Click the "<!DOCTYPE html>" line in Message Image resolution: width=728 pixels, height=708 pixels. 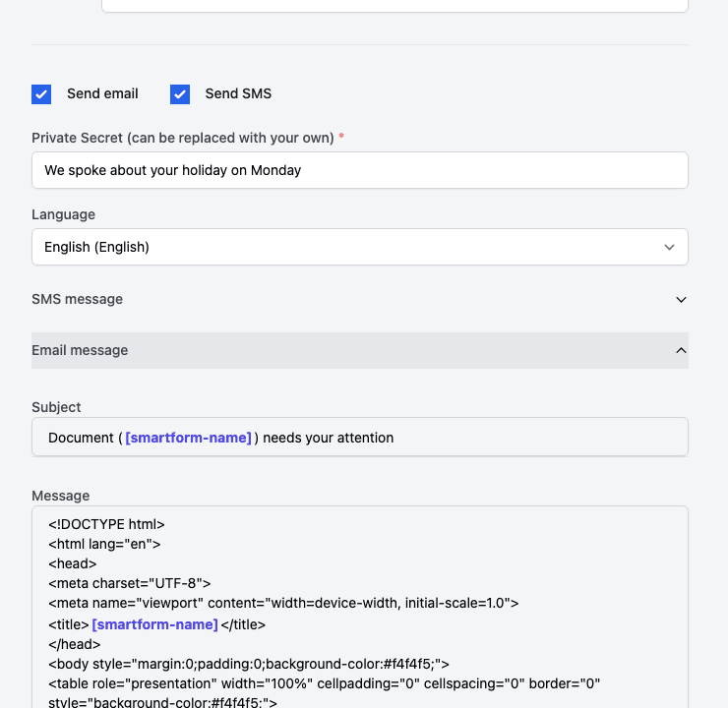[106, 524]
